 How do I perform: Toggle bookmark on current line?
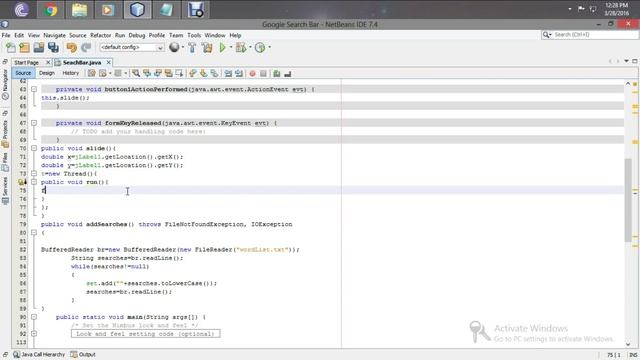214,73
